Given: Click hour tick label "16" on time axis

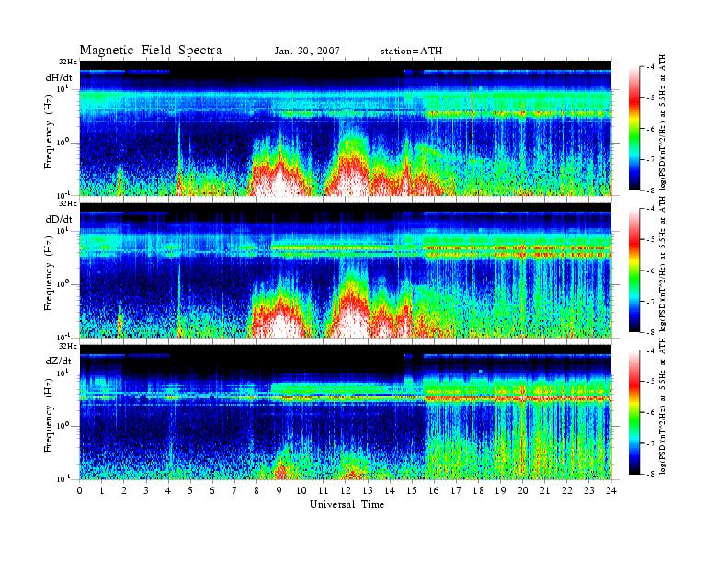Looking at the screenshot, I should coord(434,490).
